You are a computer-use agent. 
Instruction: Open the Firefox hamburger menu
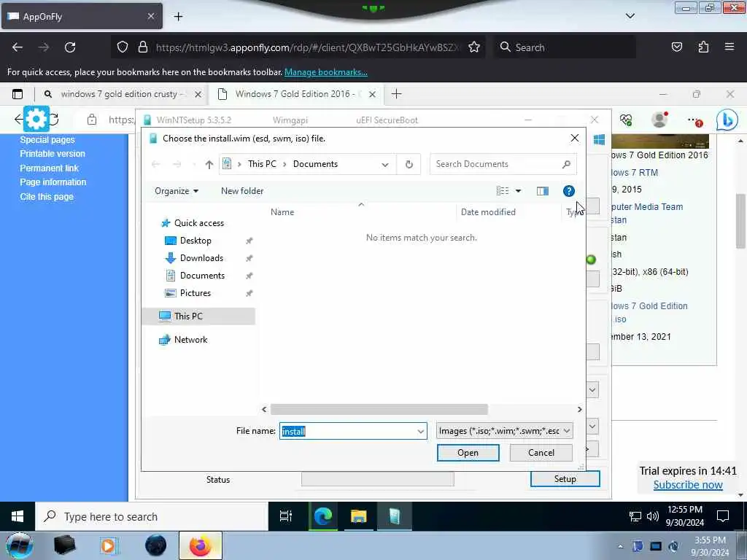click(x=729, y=47)
